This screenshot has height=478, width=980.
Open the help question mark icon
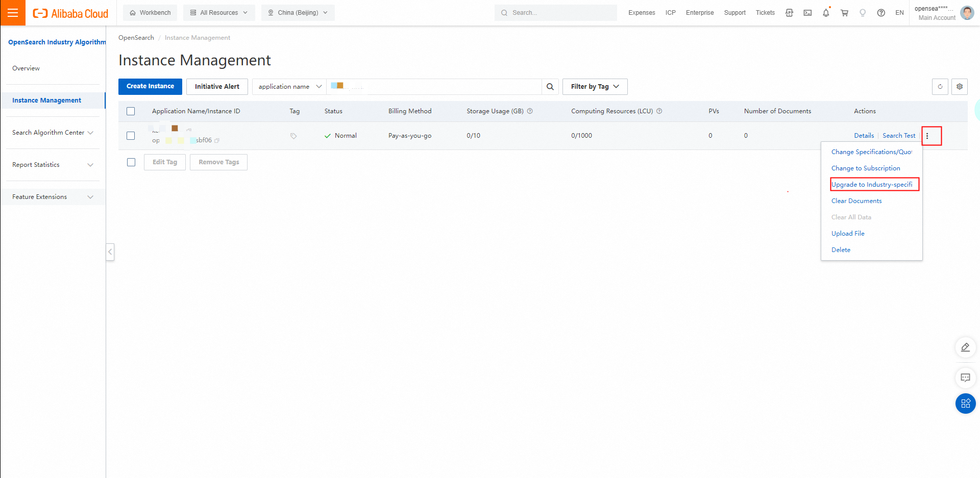tap(881, 13)
